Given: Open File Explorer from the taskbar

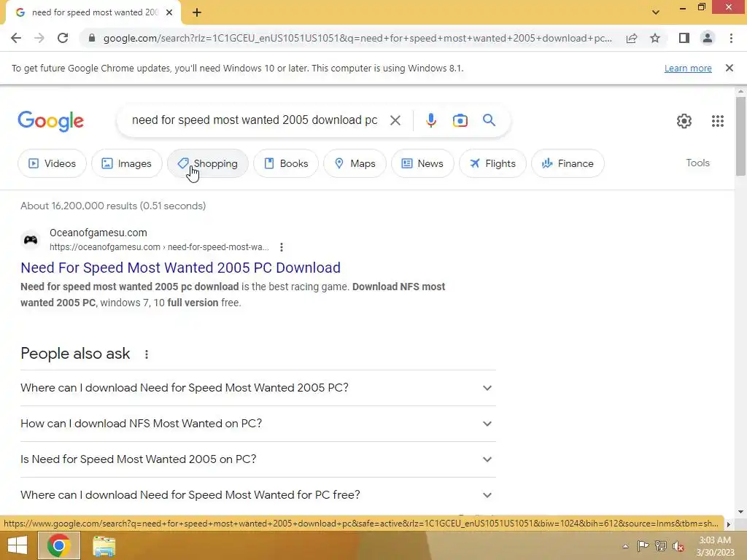Looking at the screenshot, I should (104, 546).
